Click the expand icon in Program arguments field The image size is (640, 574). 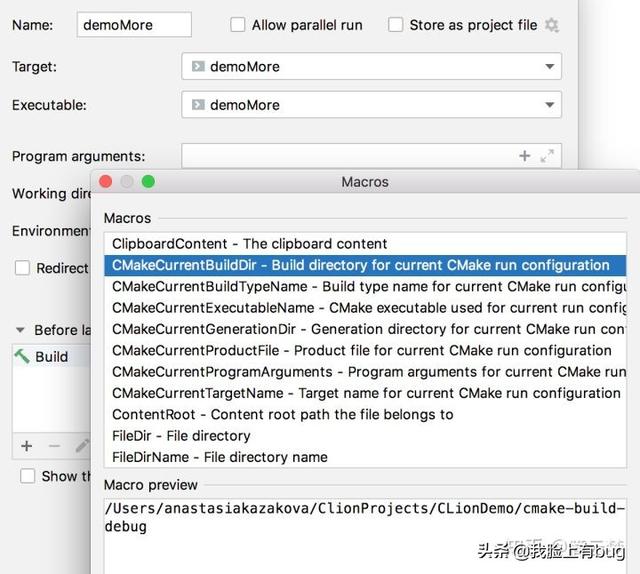click(x=547, y=156)
